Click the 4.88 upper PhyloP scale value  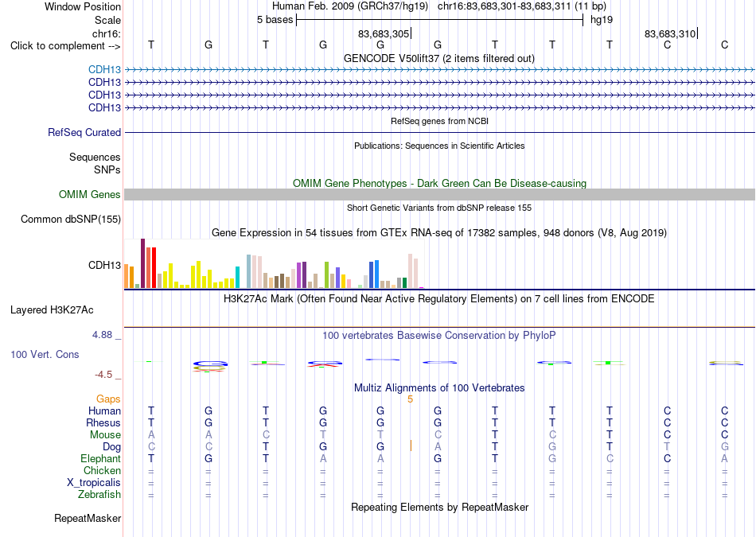(102, 335)
